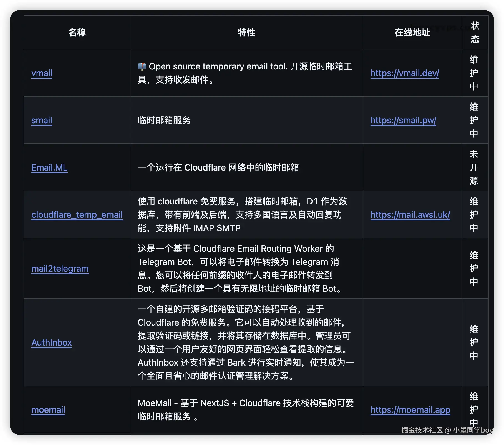Click the AuthInbox feature description text

click(246, 342)
